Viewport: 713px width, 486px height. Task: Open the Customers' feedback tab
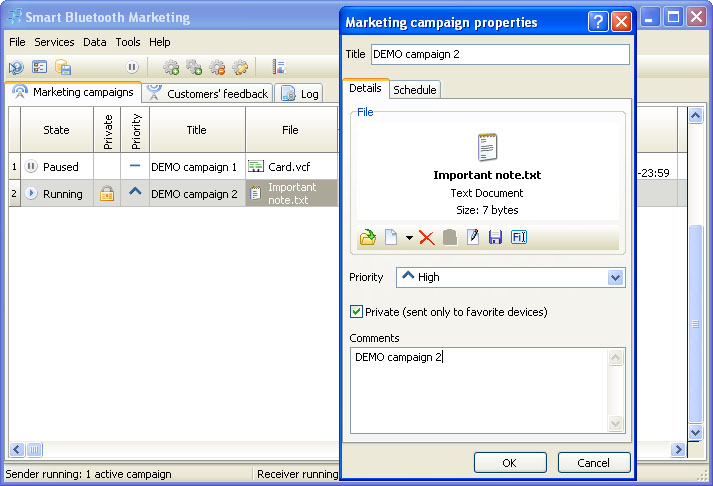tap(207, 93)
